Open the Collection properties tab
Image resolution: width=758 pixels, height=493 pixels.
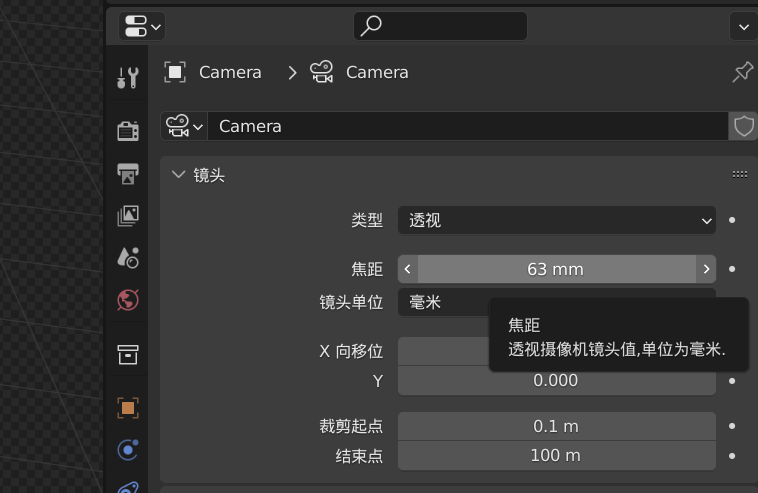point(128,354)
